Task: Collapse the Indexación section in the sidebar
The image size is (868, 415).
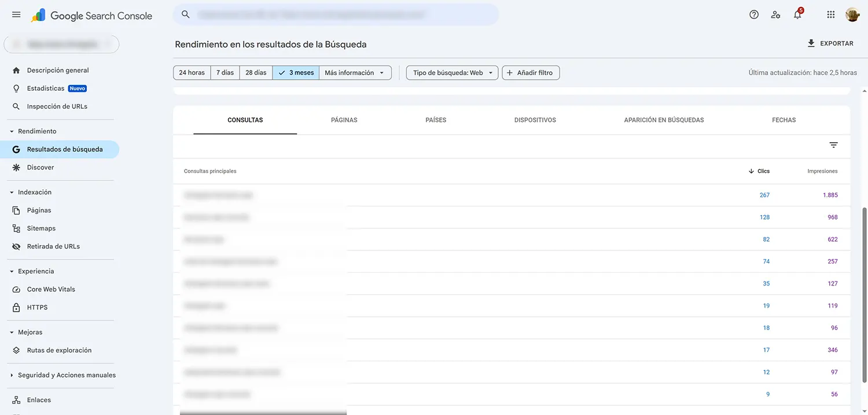Action: coord(10,192)
